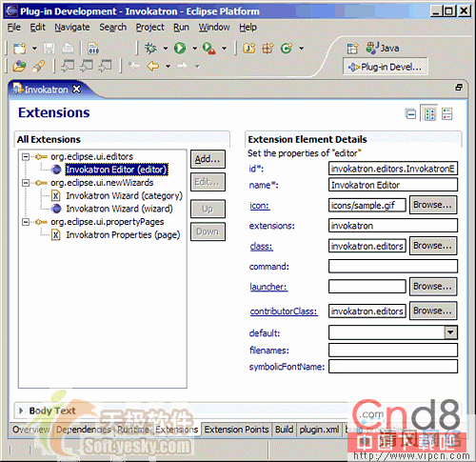
Task: Click the green Run button icon
Action: (180, 49)
